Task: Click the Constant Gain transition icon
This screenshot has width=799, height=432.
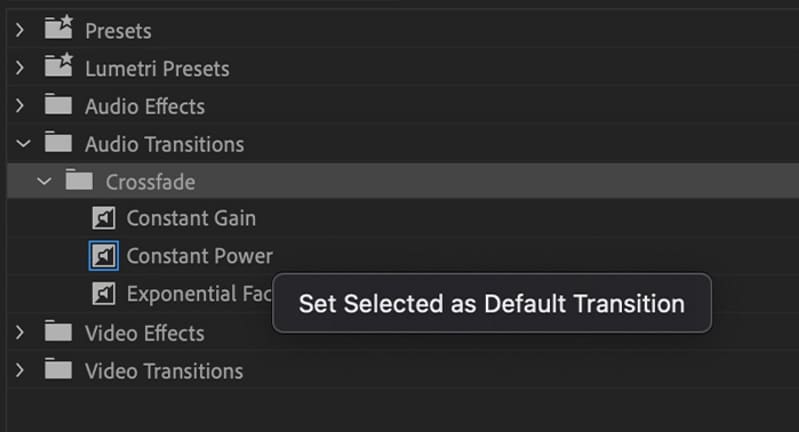Action: click(104, 219)
